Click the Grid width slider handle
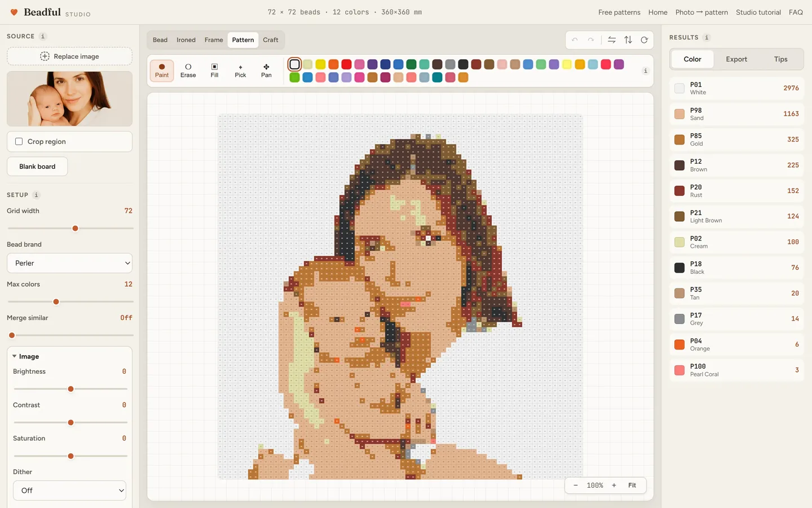Image resolution: width=812 pixels, height=508 pixels. pyautogui.click(x=75, y=228)
